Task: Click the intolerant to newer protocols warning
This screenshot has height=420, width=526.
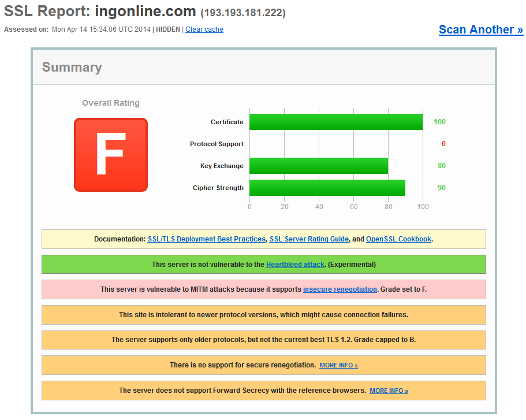Action: click(x=264, y=315)
